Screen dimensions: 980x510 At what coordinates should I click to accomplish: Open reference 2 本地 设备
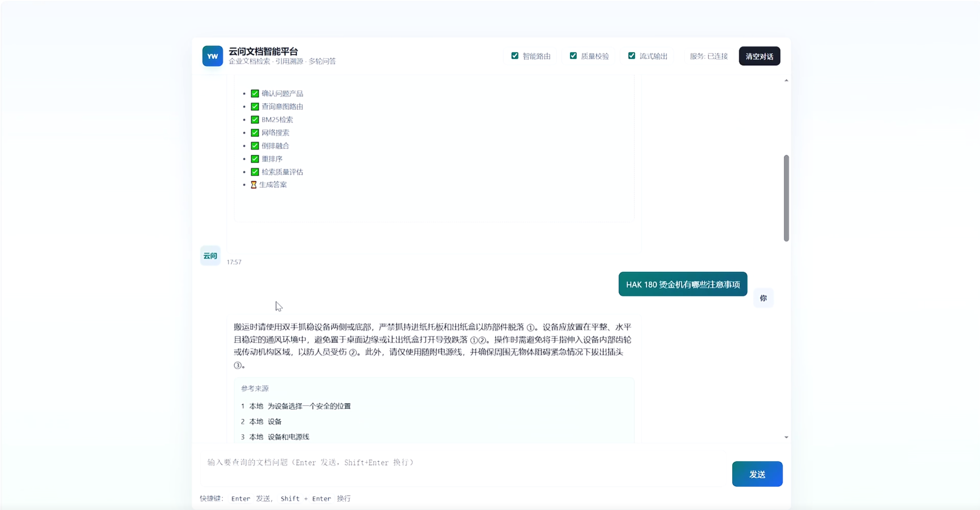(261, 422)
